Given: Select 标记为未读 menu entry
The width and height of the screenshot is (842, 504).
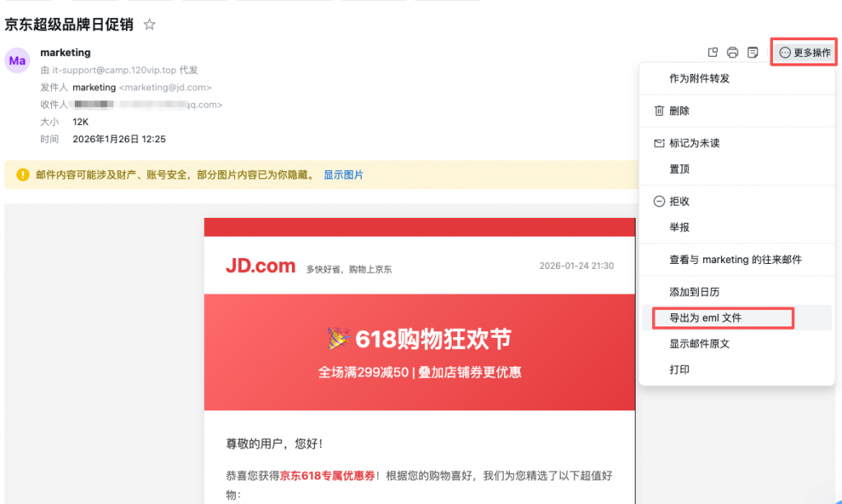Looking at the screenshot, I should click(x=694, y=143).
